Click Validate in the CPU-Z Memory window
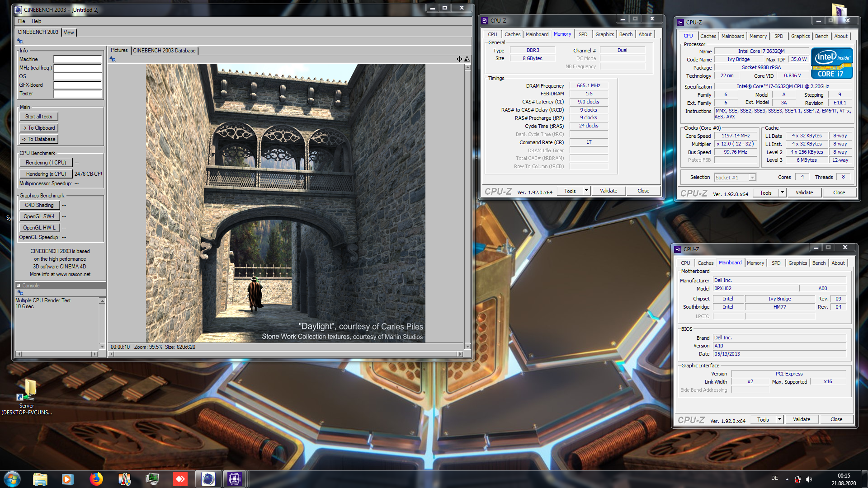The image size is (868, 488). click(609, 191)
